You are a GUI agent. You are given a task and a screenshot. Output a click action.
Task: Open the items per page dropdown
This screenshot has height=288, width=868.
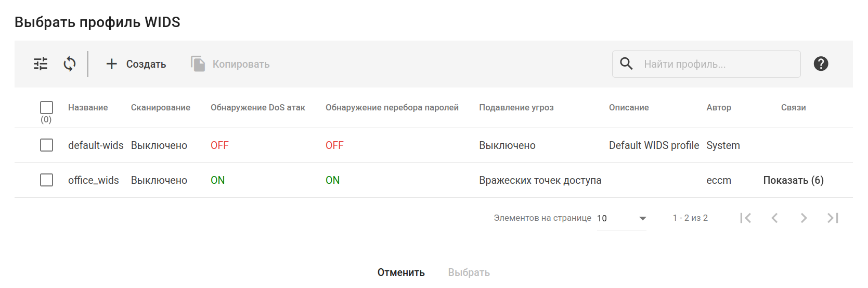tap(621, 218)
